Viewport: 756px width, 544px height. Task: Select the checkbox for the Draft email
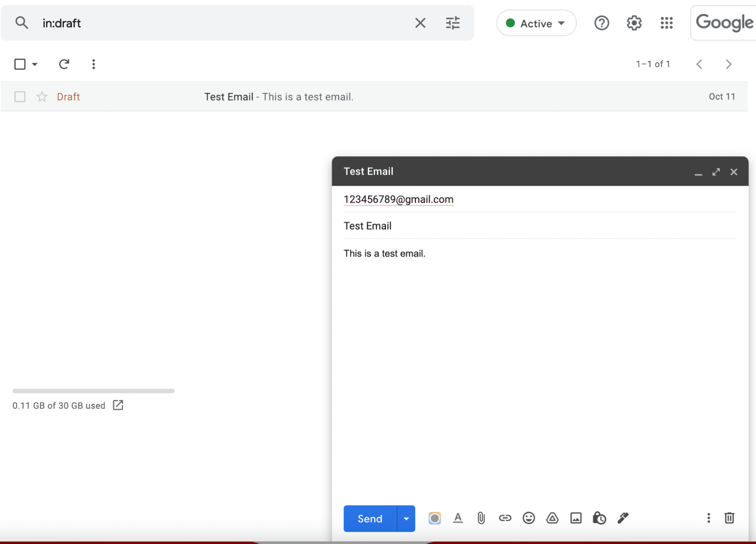pos(19,96)
